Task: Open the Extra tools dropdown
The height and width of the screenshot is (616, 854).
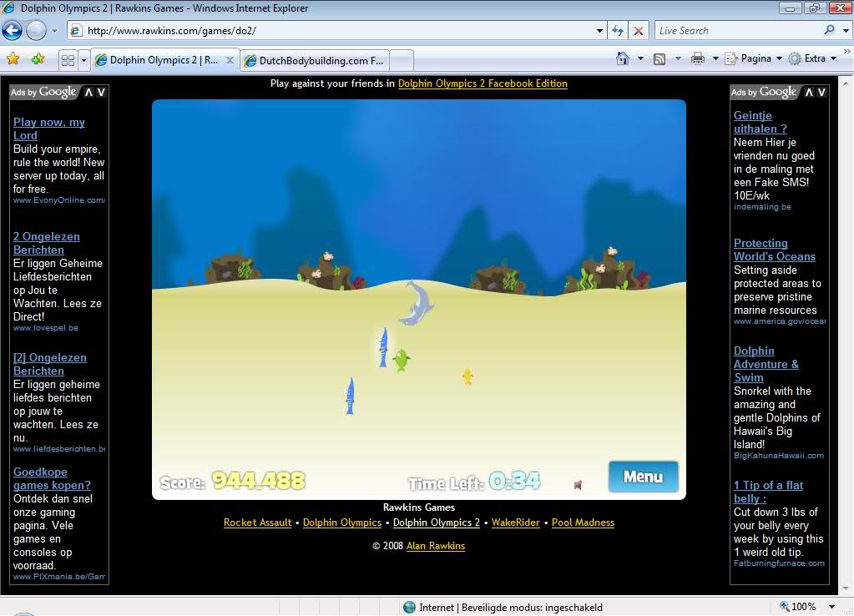Action: pyautogui.click(x=811, y=58)
